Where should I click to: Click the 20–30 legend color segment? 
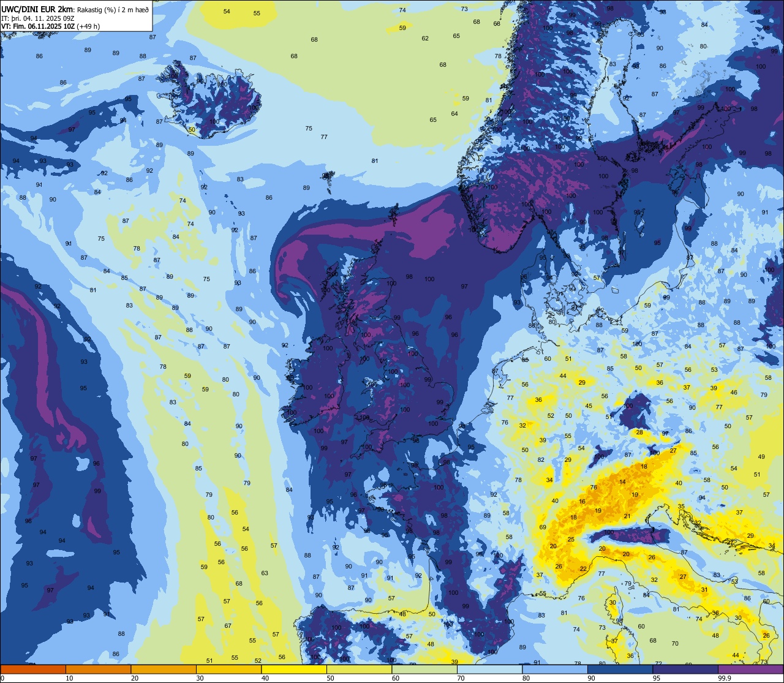(164, 669)
